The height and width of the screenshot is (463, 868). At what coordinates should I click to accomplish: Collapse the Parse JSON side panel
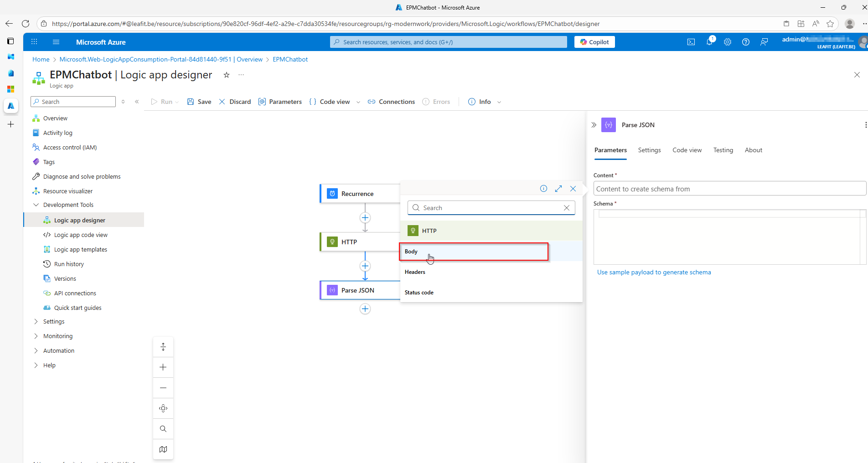(594, 125)
